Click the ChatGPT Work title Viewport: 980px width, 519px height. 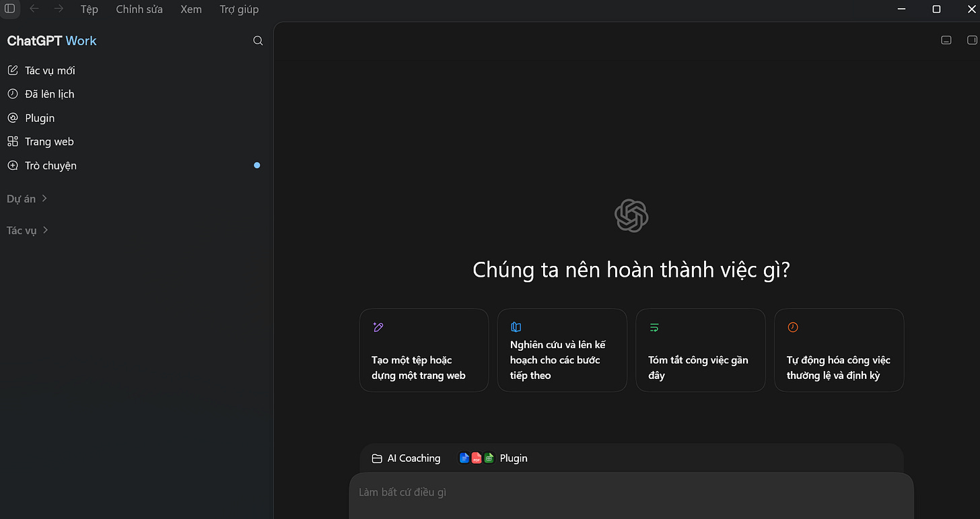[x=52, y=41]
